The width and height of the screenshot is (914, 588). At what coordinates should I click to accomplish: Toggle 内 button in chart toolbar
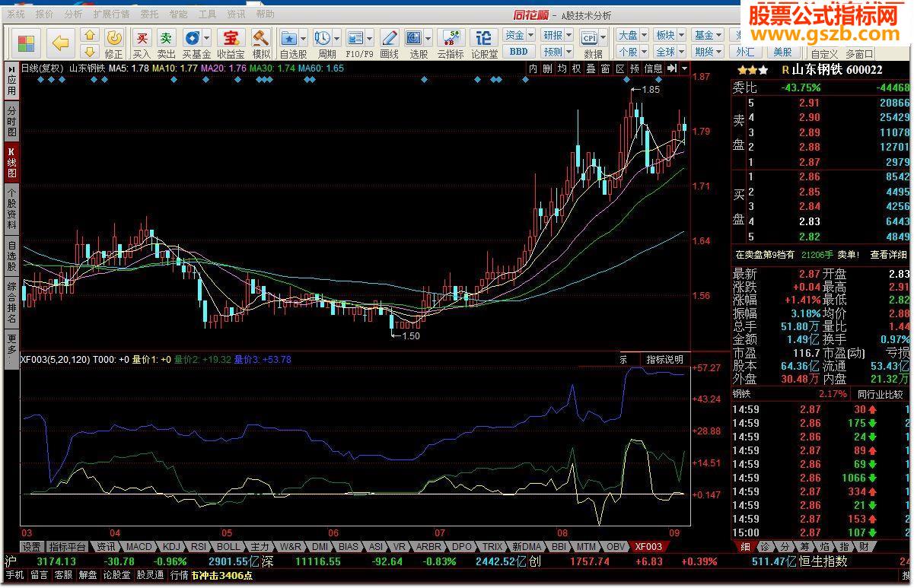tap(533, 68)
